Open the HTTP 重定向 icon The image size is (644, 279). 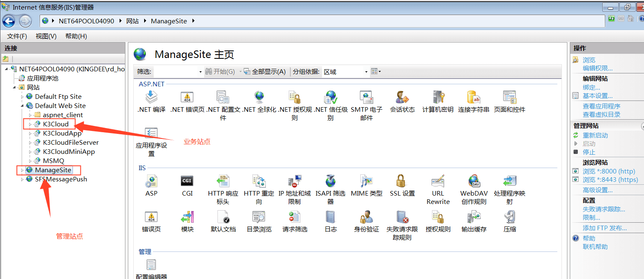click(259, 181)
